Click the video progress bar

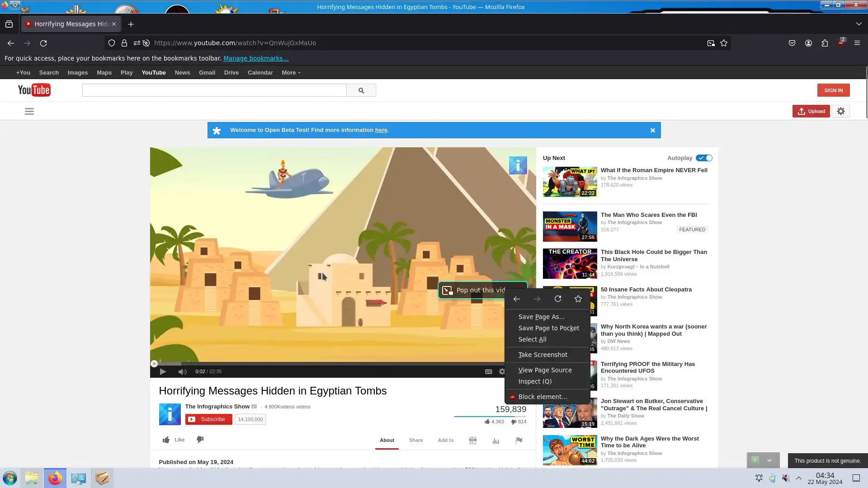pos(316,364)
